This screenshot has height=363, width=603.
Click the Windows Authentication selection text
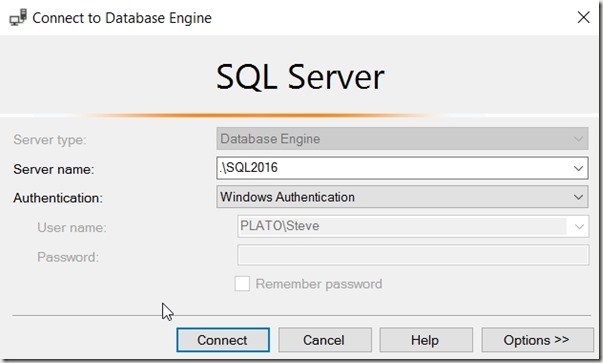click(287, 197)
